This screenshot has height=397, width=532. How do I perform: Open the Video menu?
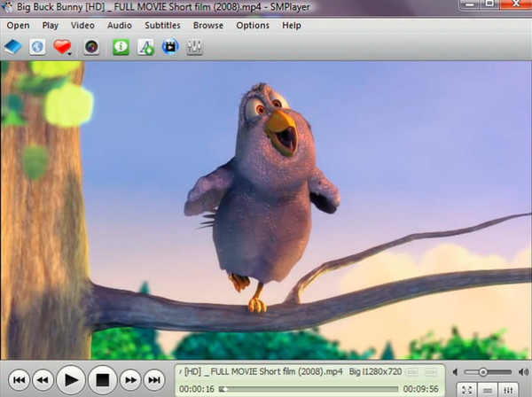pos(82,26)
